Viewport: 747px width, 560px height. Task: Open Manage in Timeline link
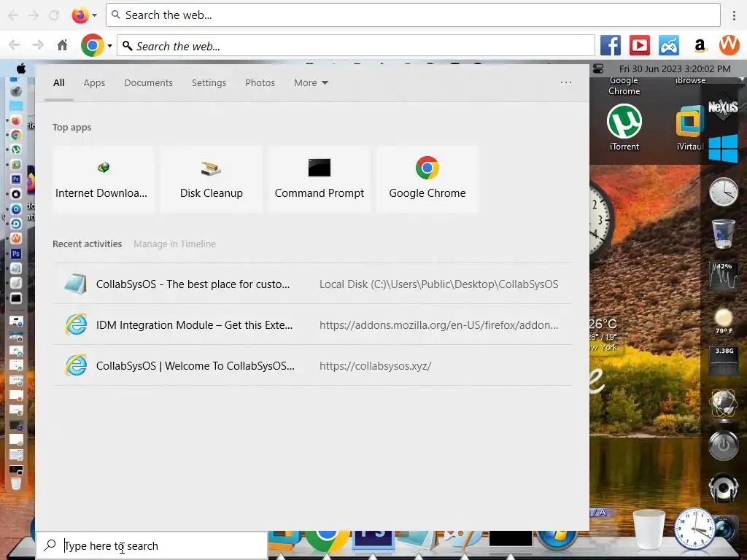tap(174, 244)
